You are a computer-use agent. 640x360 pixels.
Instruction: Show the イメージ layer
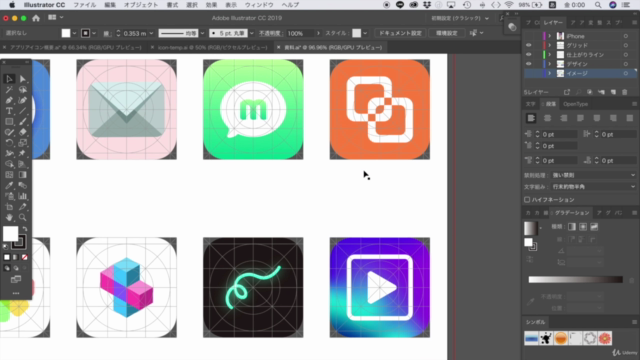[529, 73]
